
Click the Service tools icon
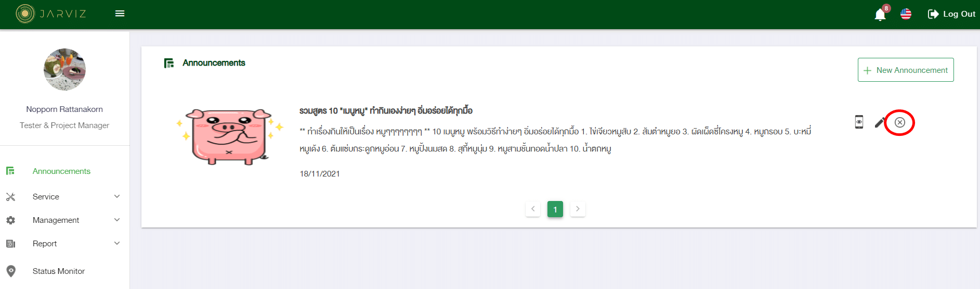point(10,197)
